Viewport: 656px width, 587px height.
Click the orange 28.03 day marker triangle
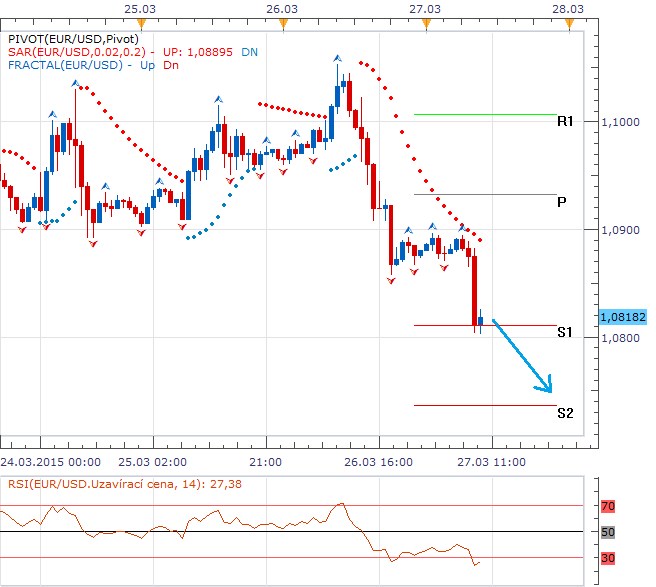567,21
